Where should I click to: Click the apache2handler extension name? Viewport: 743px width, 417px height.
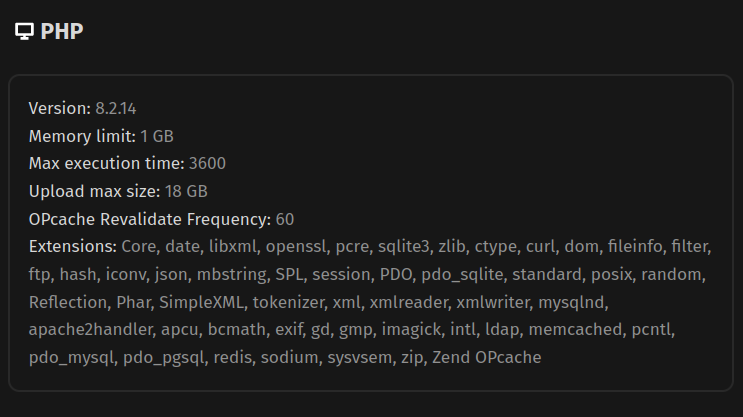click(91, 330)
